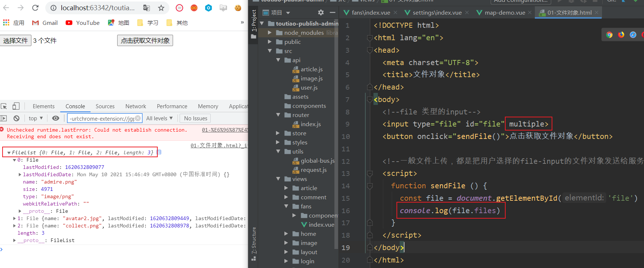Open the YouTube bookmark
This screenshot has height=268, width=644.
(83, 23)
